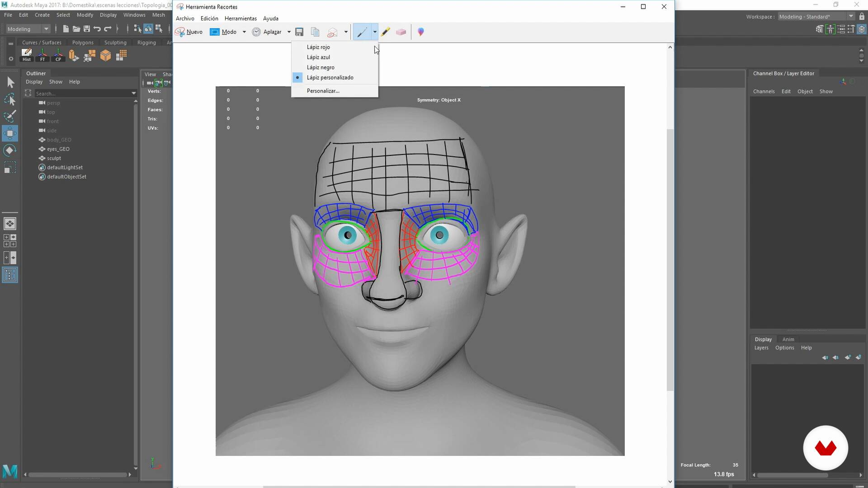Click the orange cube shelf icon
The height and width of the screenshot is (488, 868).
click(x=105, y=55)
